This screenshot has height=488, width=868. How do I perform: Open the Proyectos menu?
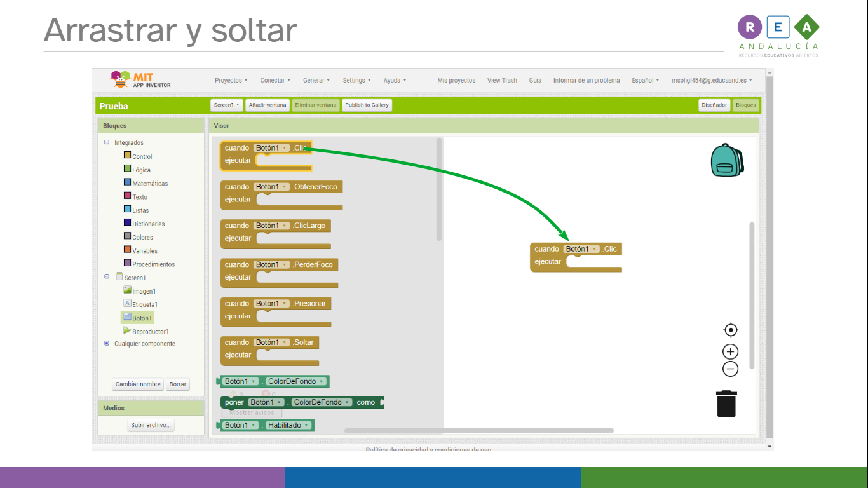231,81
